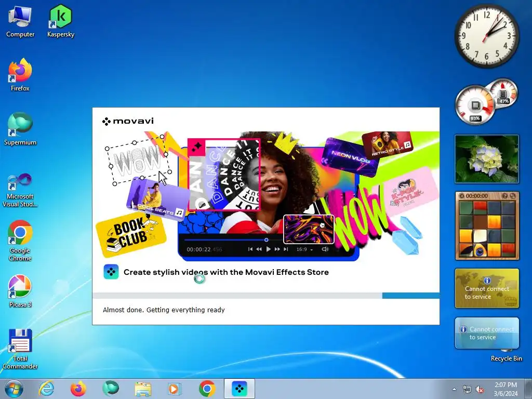Open the Windows Start menu
Image resolution: width=532 pixels, height=399 pixels.
point(14,389)
